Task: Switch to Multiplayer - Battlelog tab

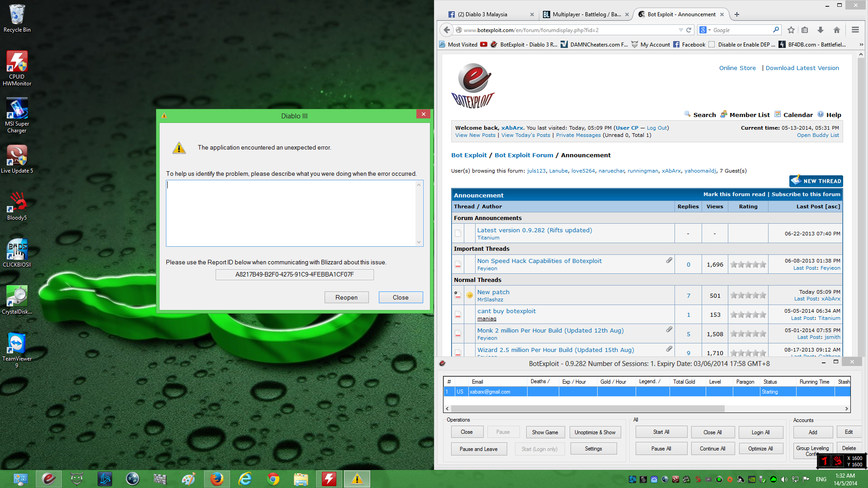Action: pos(585,14)
